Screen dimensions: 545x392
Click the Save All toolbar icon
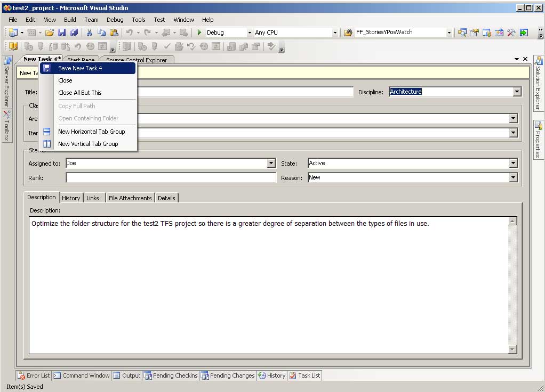(74, 32)
